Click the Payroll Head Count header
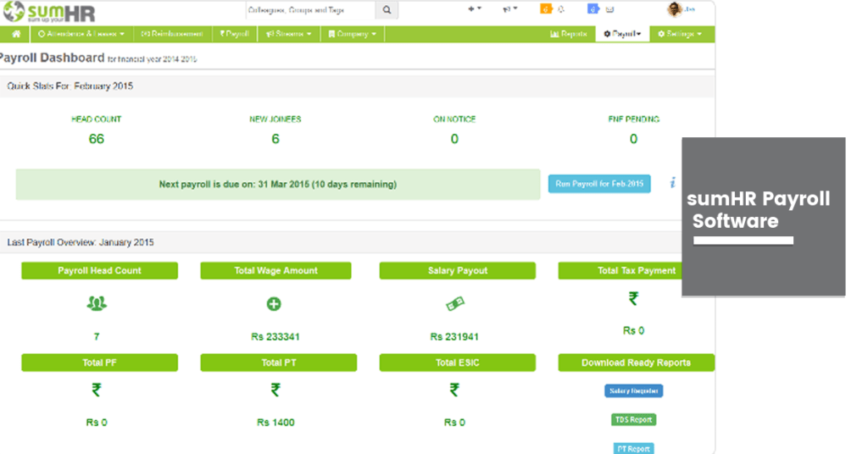This screenshot has height=454, width=868. click(x=100, y=270)
